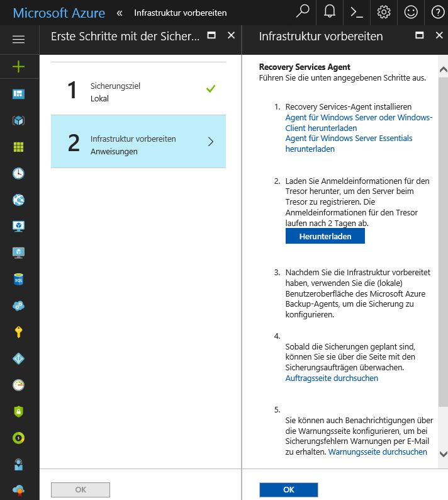Screen dimensions: 448x500
Task: Download agent for Windows Server or Windows Client
Action: 359,123
